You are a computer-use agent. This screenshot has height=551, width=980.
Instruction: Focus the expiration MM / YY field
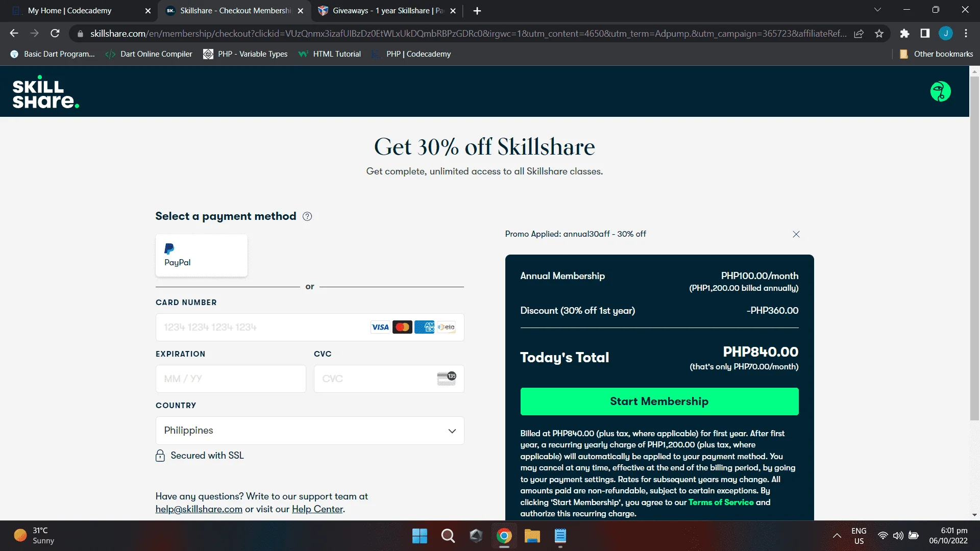click(231, 379)
